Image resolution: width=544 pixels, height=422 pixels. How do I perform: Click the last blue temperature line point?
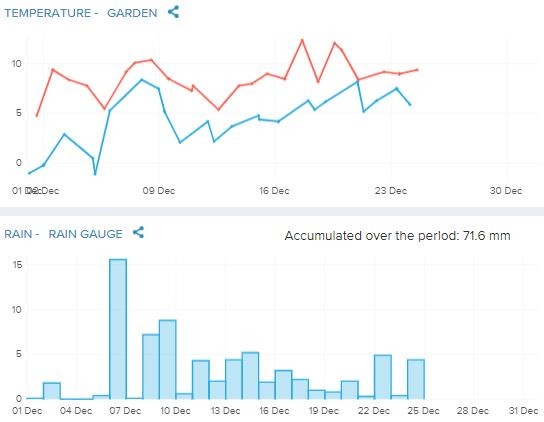410,104
